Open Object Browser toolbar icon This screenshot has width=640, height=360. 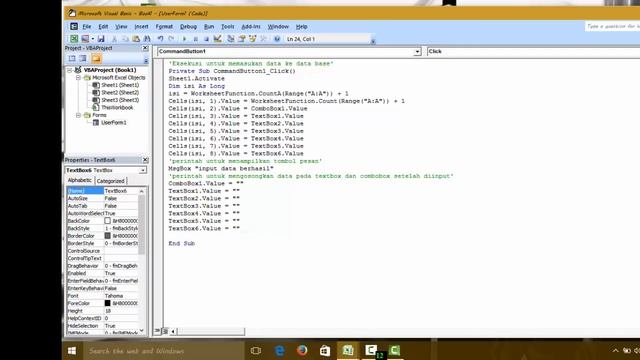[x=253, y=39]
